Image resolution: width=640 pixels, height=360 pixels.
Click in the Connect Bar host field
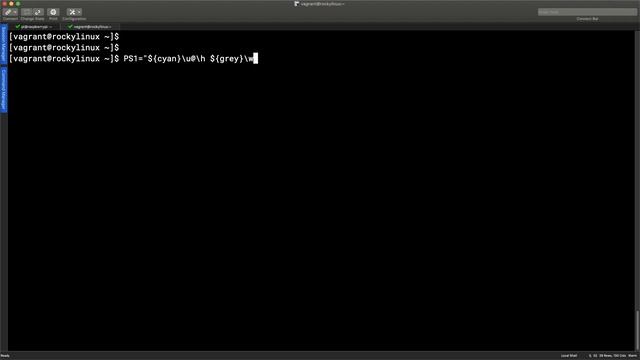(587, 12)
